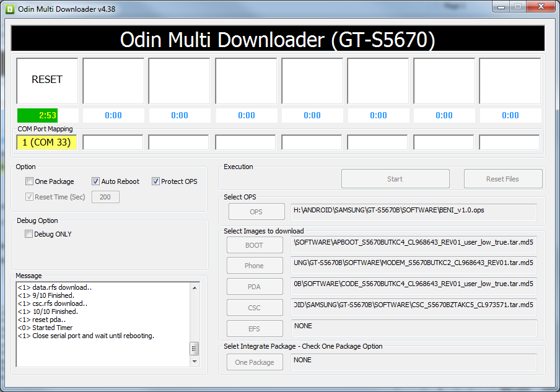The height and width of the screenshot is (392, 560).
Task: Click the Reset Time value field showing 200
Action: coord(105,197)
